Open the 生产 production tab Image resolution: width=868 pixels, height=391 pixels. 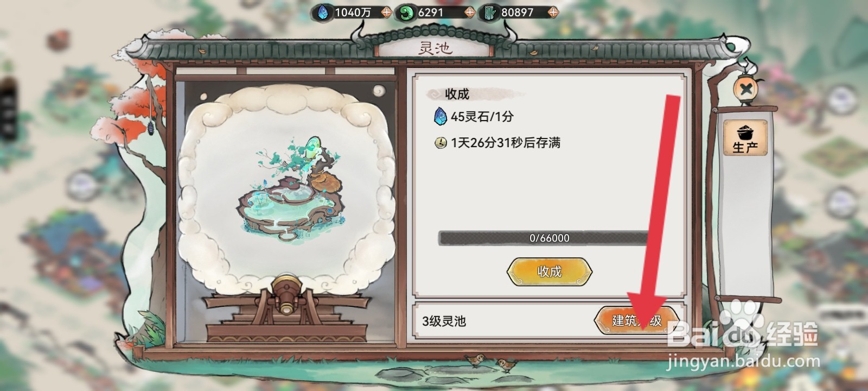745,138
